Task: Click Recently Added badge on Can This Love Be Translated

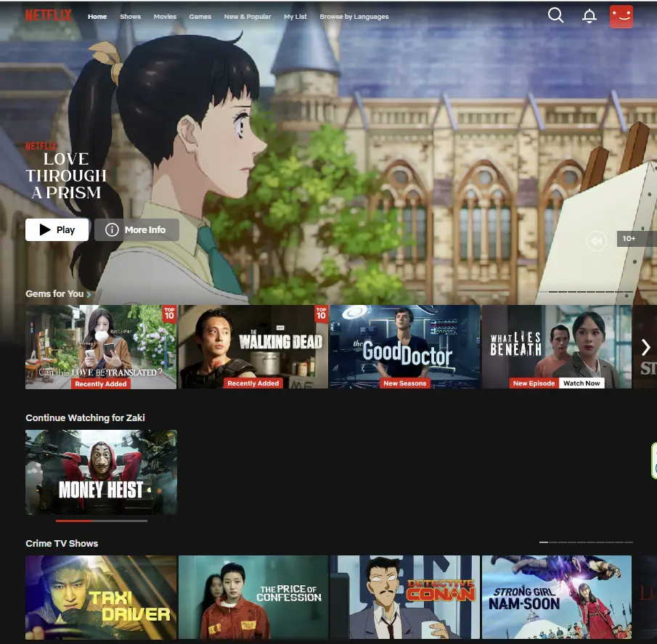Action: (x=101, y=384)
